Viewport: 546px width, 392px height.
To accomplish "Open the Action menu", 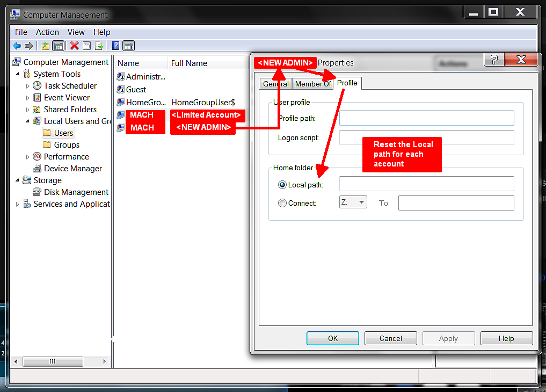I will pyautogui.click(x=47, y=32).
